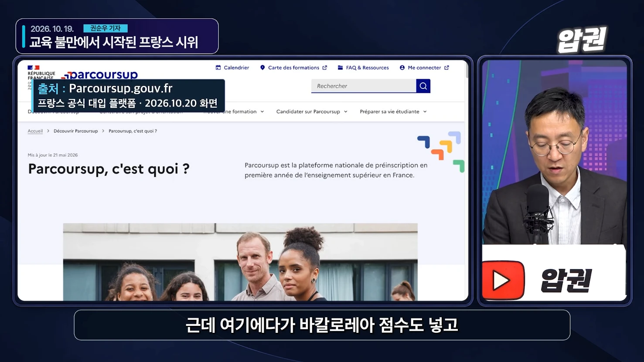Expand Candidater sur Parcoursup menu
The height and width of the screenshot is (362, 644).
(312, 112)
